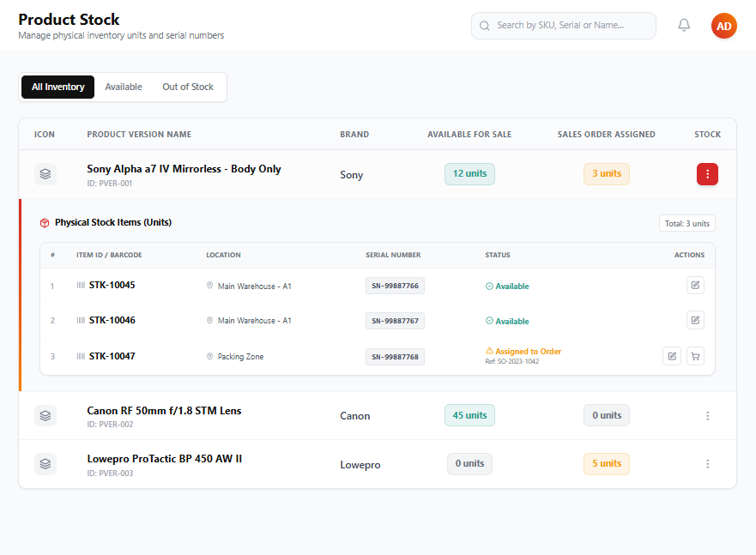Image resolution: width=756 pixels, height=555 pixels.
Task: Click the Product Version Name column header
Action: click(139, 135)
